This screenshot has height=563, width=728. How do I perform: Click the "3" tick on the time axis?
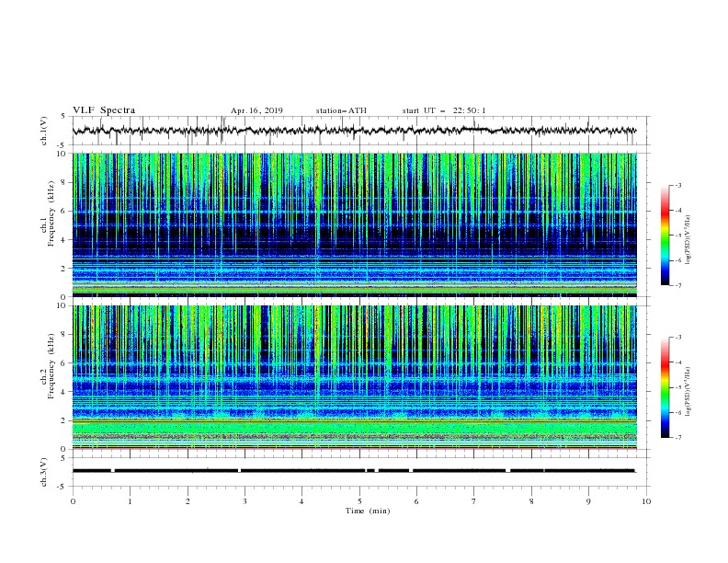[x=245, y=501]
